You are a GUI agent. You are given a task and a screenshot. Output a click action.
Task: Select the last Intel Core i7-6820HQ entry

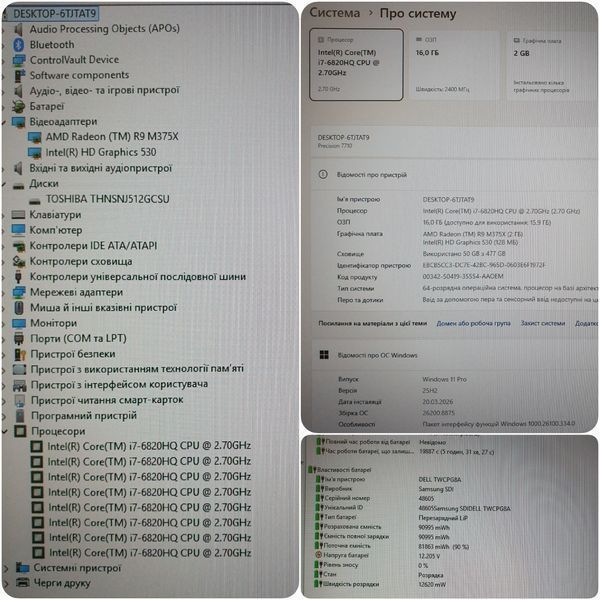point(150,553)
